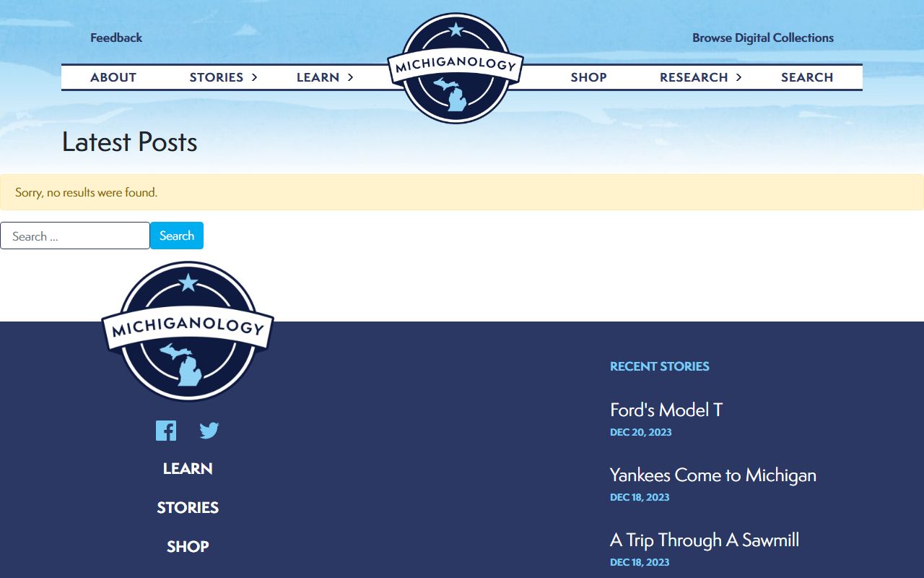
Task: Click the Michiganology header logo
Action: (455, 69)
